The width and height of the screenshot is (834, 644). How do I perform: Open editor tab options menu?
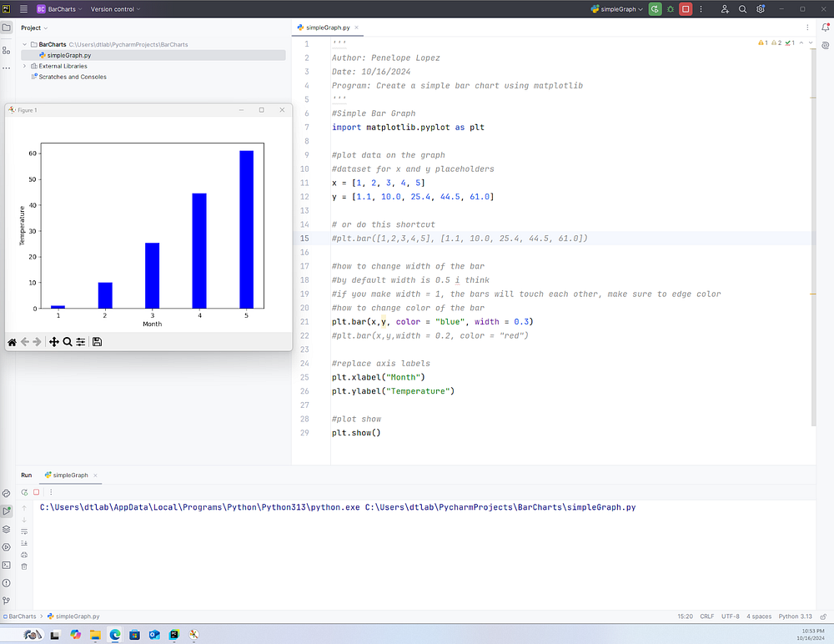pos(807,28)
